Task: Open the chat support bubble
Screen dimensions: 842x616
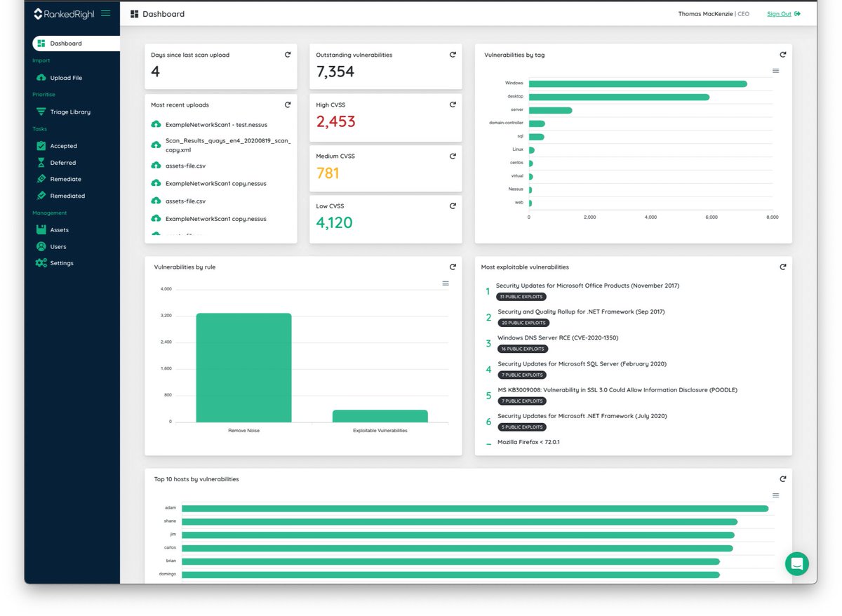Action: pos(796,563)
